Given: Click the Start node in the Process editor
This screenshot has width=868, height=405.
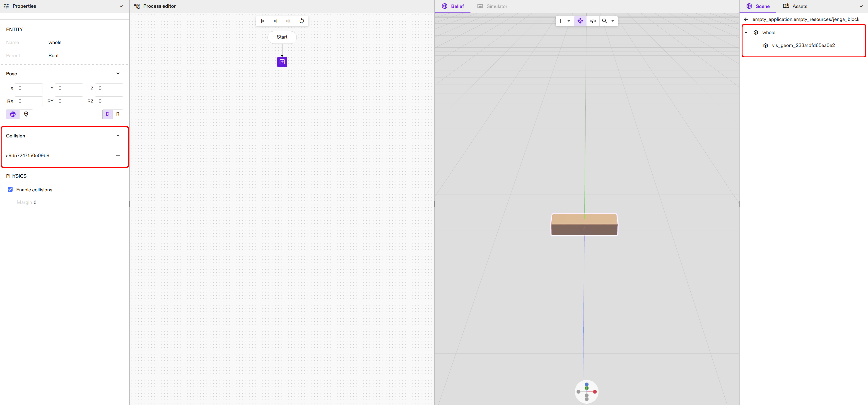Looking at the screenshot, I should pos(282,37).
